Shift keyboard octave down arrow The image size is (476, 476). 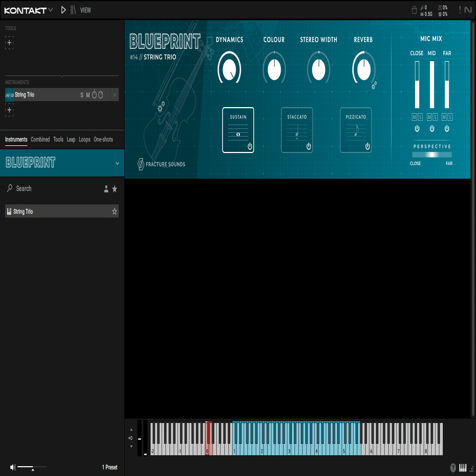(x=131, y=446)
